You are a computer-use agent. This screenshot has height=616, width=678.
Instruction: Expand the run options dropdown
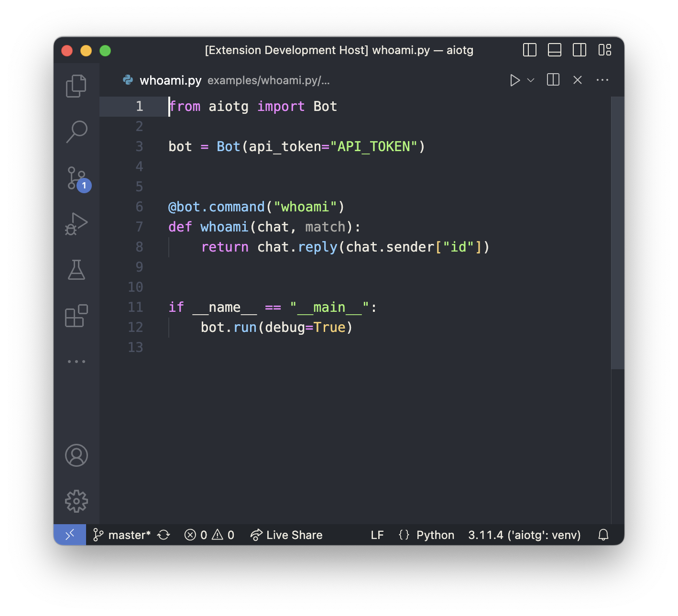click(530, 80)
